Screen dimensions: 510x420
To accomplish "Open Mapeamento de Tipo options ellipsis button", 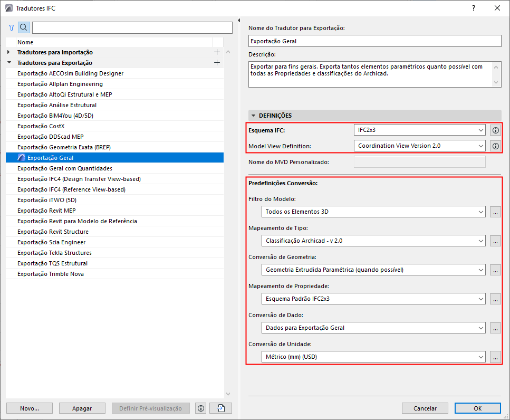I will [x=495, y=241].
